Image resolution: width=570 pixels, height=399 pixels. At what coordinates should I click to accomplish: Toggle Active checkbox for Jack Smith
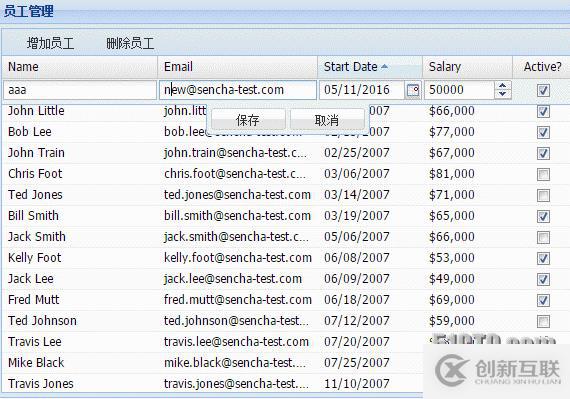543,238
